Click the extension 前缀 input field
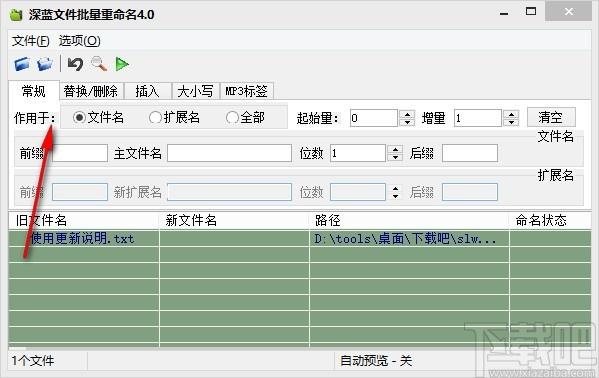The width and height of the screenshot is (599, 378). [79, 192]
